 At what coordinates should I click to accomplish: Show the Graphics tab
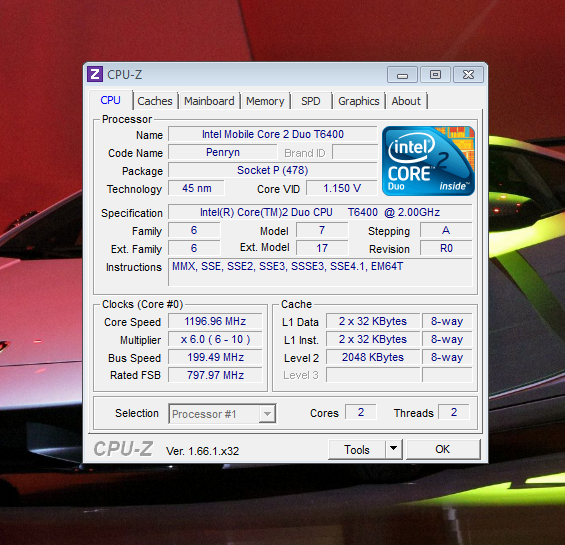coord(359,101)
